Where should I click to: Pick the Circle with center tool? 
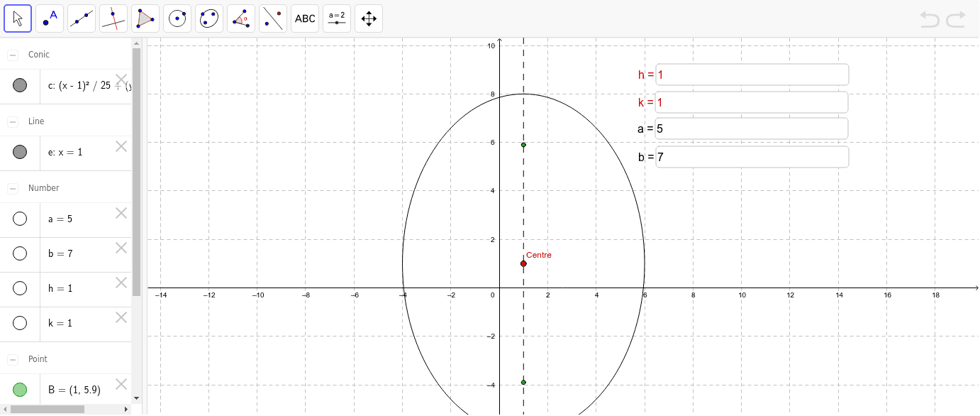tap(177, 18)
